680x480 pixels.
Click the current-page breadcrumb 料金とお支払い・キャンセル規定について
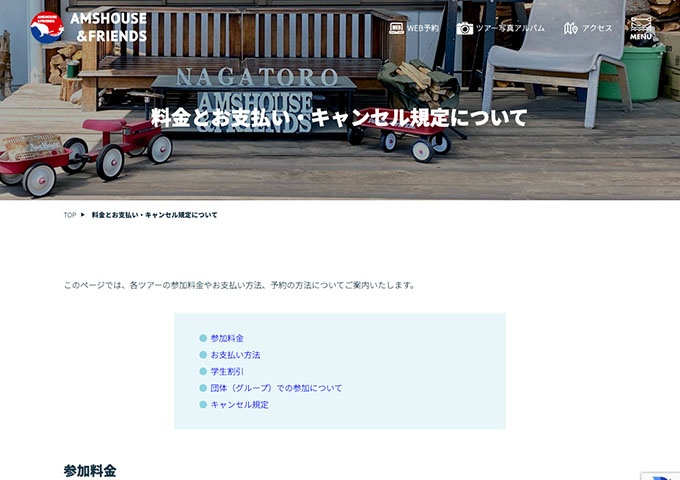pyautogui.click(x=154, y=215)
